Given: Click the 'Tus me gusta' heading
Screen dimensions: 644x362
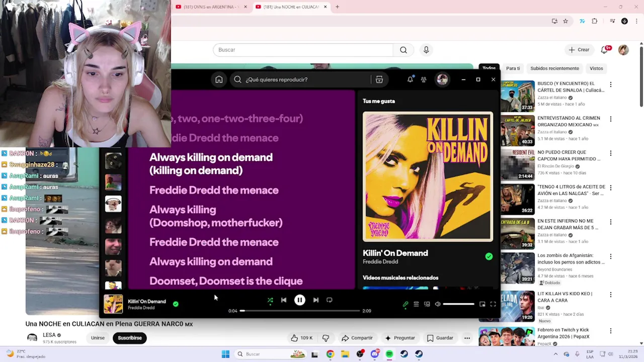Looking at the screenshot, I should click(379, 101).
